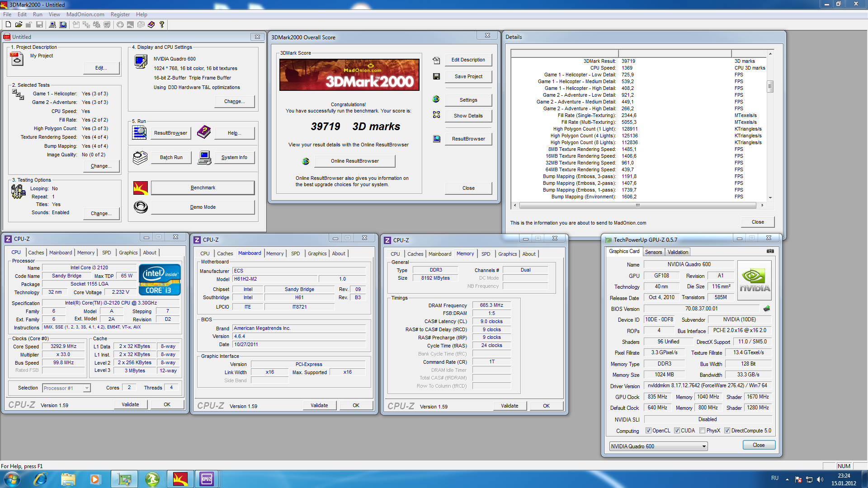
Task: Switch to the Graphics tab in the Memory CPU-Z window
Action: pos(508,254)
